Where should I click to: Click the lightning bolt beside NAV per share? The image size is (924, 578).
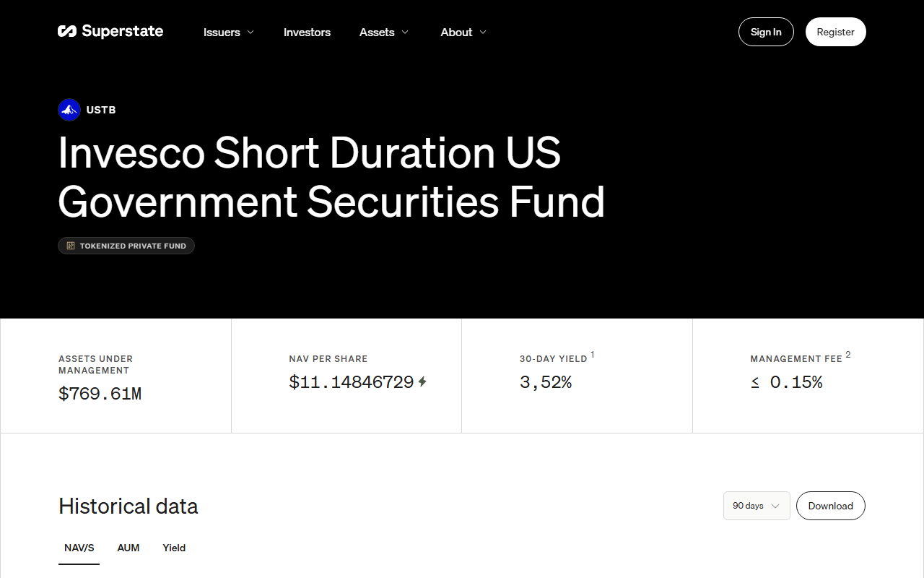point(422,381)
